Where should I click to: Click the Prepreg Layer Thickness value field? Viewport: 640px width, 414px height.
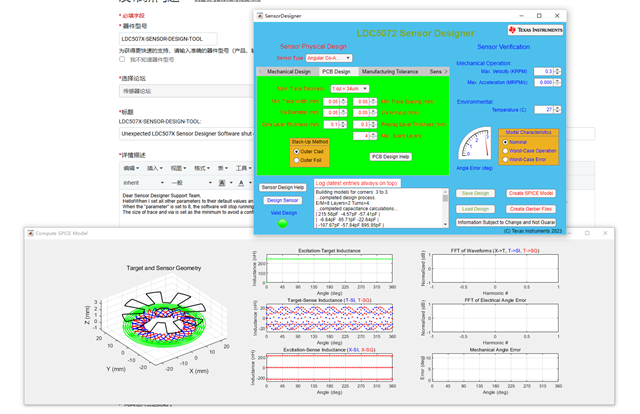(x=361, y=125)
